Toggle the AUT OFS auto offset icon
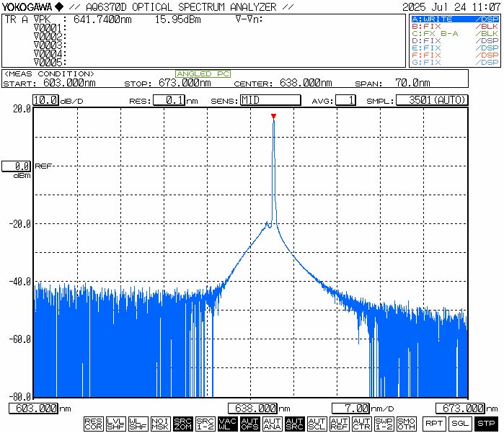504x433 pixels. pos(249,424)
